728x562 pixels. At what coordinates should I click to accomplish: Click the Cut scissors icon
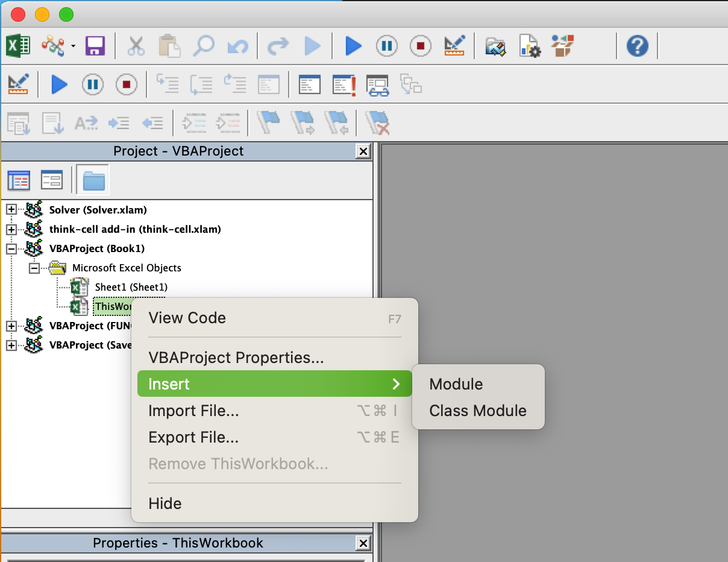(x=136, y=46)
